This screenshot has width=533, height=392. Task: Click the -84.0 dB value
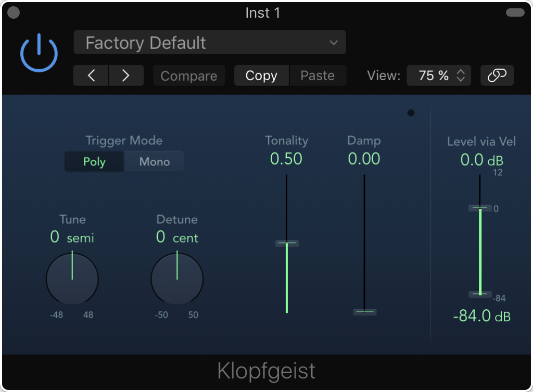point(481,316)
